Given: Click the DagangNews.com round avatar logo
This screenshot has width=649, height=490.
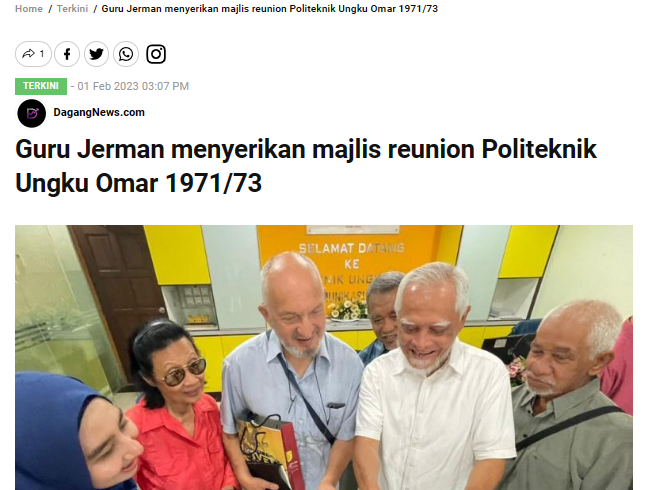Looking at the screenshot, I should click(31, 113).
